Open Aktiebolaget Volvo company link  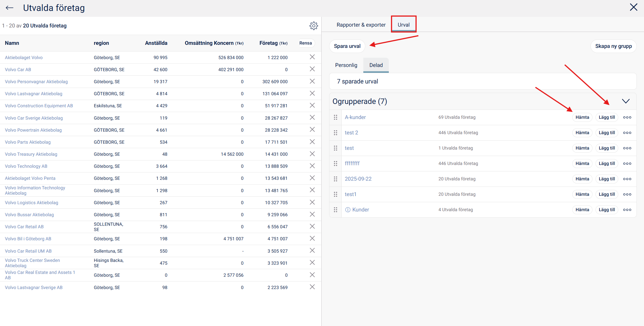tap(24, 58)
